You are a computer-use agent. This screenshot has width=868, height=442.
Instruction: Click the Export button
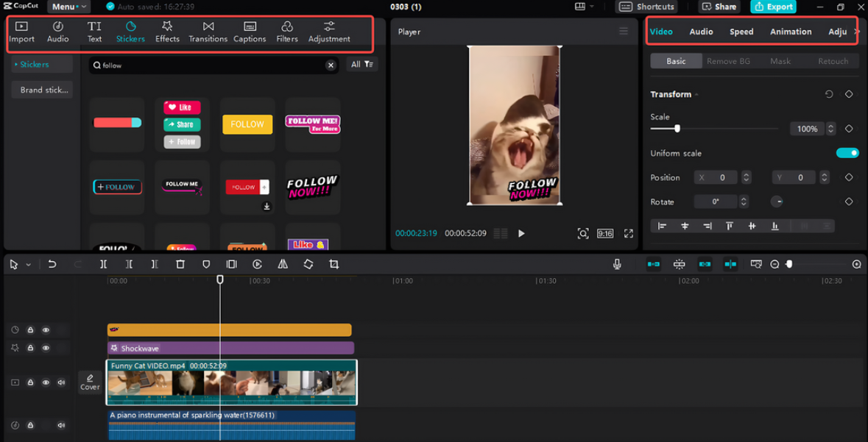point(772,7)
